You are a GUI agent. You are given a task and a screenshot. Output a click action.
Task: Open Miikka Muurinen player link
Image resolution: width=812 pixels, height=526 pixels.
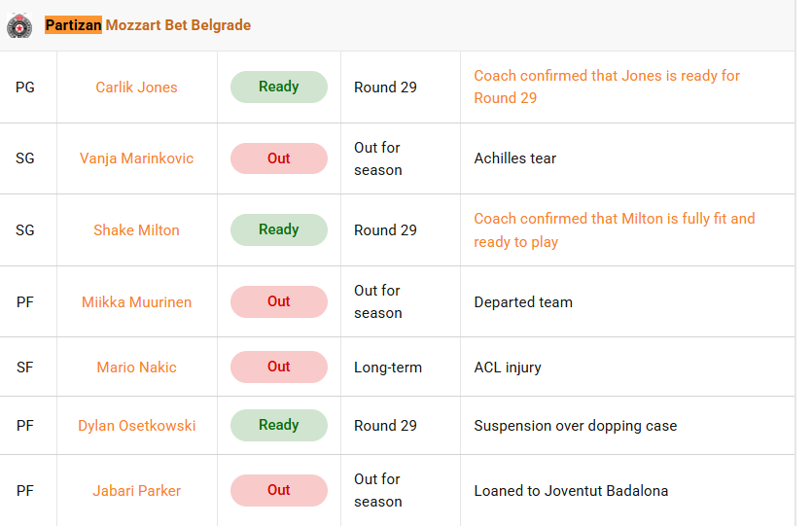pos(136,302)
